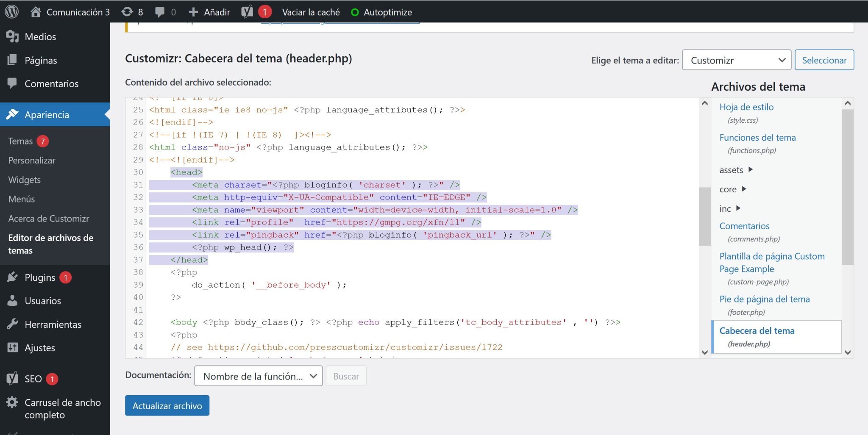Click the file list vertical scrollbar thumb
Viewport: 868px width, 435px height.
click(848, 187)
